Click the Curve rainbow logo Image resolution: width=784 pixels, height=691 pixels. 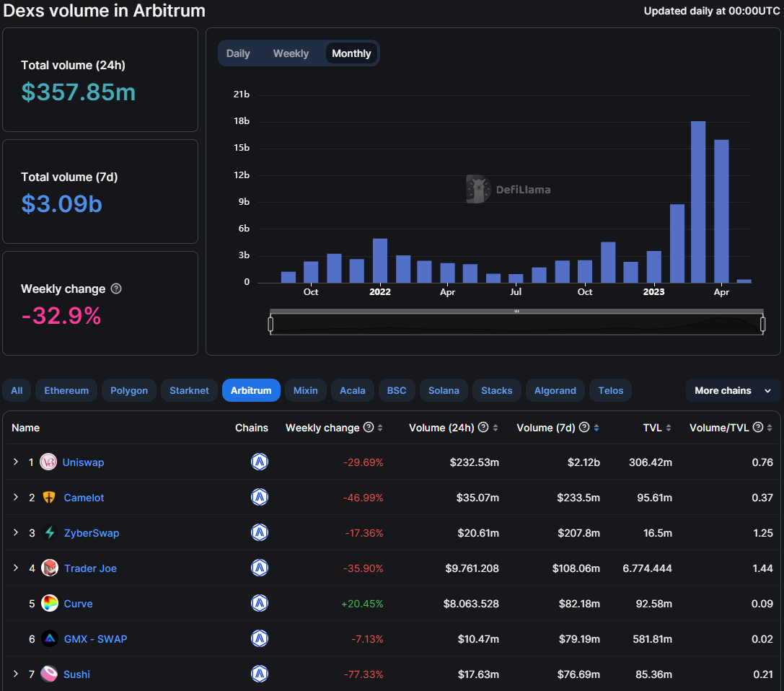[x=50, y=604]
